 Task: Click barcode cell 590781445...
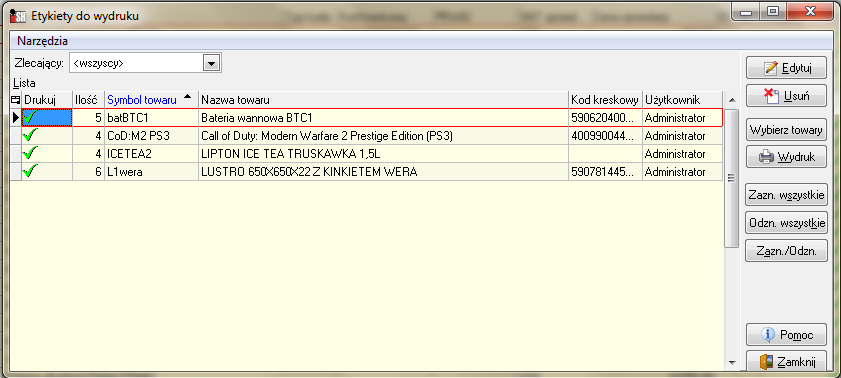pos(606,172)
